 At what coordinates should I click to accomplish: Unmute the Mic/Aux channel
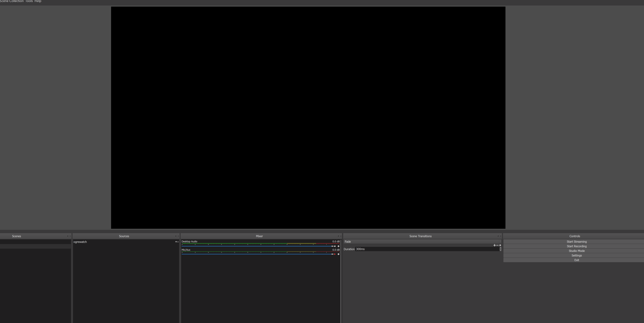coord(335,254)
